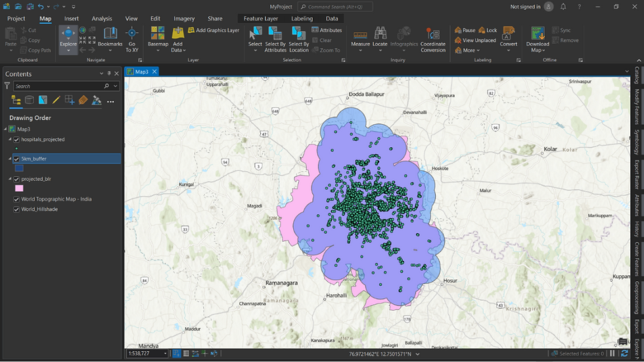644x362 pixels.
Task: Open the Imagery ribbon tab
Action: (x=184, y=18)
